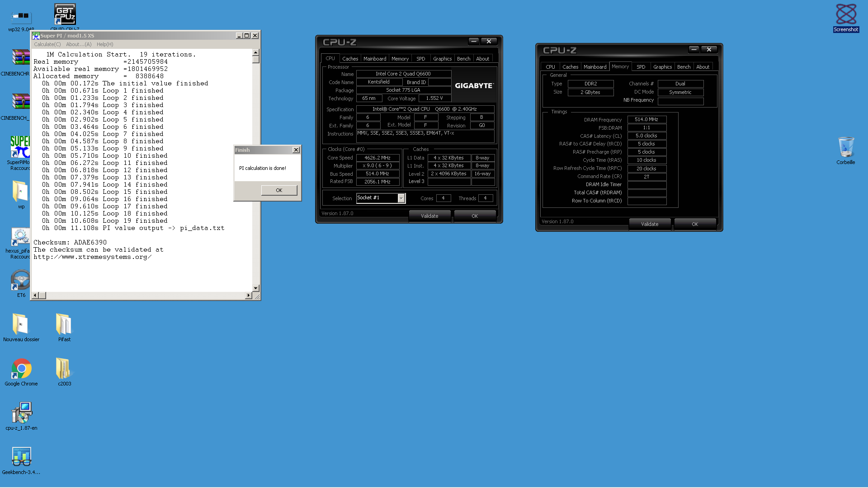Click the Multiplier value x 9.0 ( 6 - 9 )
Viewport: 868px width, 488px height.
377,166
